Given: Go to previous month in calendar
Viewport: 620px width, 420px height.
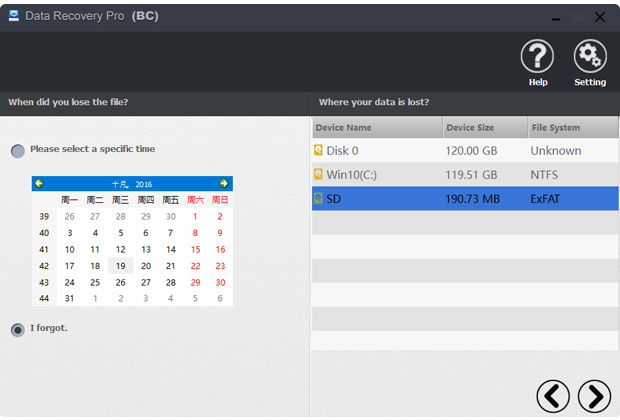Looking at the screenshot, I should 39,184.
